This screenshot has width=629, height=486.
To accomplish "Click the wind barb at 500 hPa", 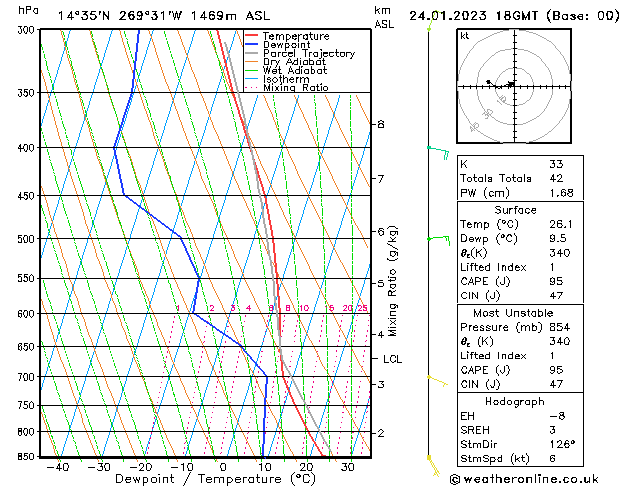I will (x=439, y=240).
